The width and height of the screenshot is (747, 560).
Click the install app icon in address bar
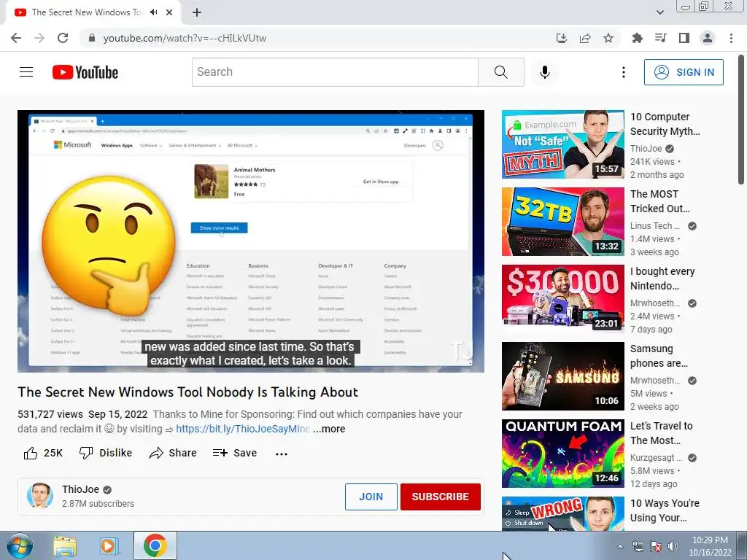point(562,38)
